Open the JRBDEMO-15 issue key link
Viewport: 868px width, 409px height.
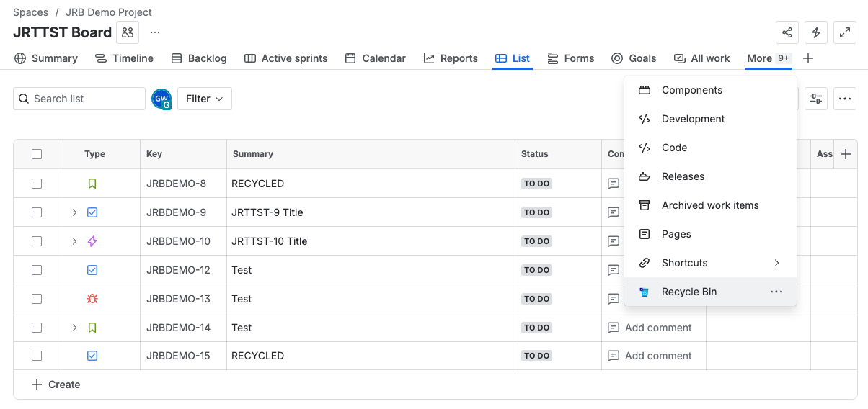pyautogui.click(x=178, y=356)
